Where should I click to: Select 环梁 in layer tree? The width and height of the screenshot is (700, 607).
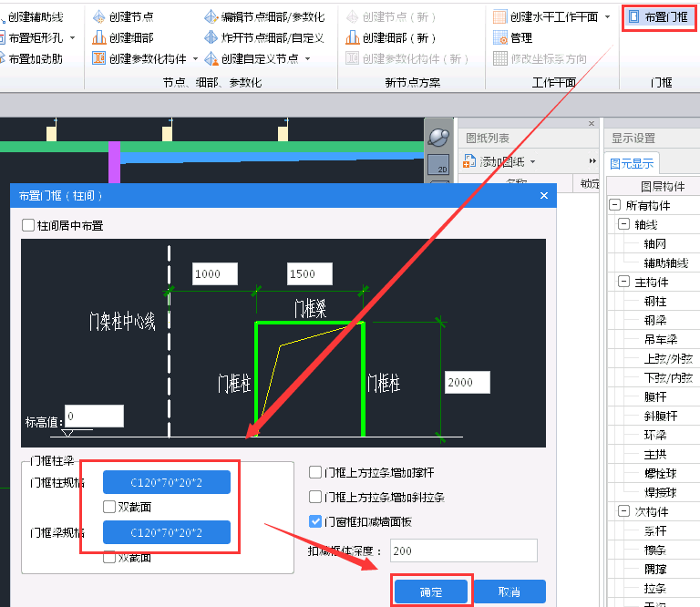(x=655, y=435)
